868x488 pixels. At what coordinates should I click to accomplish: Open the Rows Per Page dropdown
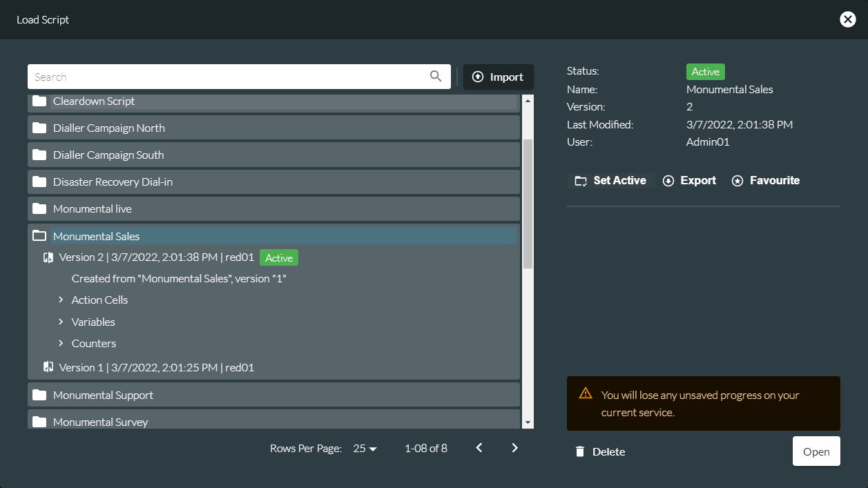tap(365, 449)
